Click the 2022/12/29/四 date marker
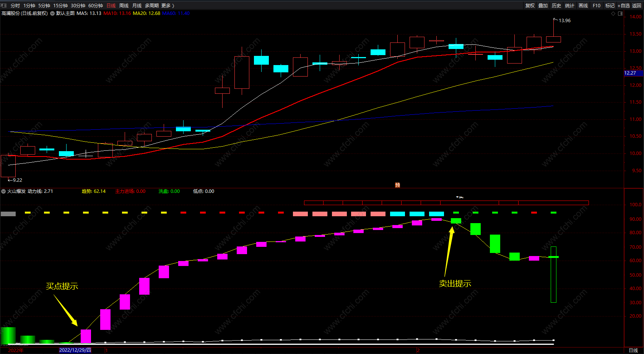Viewport: 644px width, 354px height. pyautogui.click(x=75, y=350)
